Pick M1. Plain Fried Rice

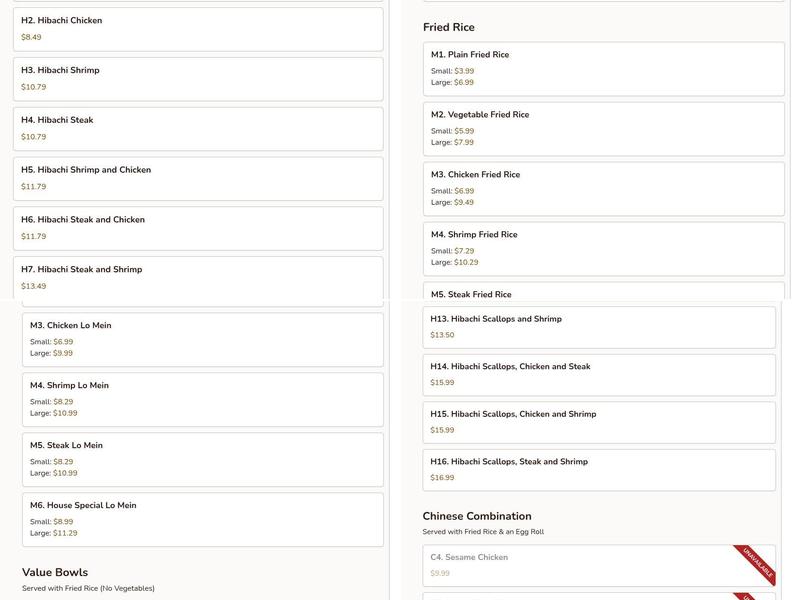(603, 69)
